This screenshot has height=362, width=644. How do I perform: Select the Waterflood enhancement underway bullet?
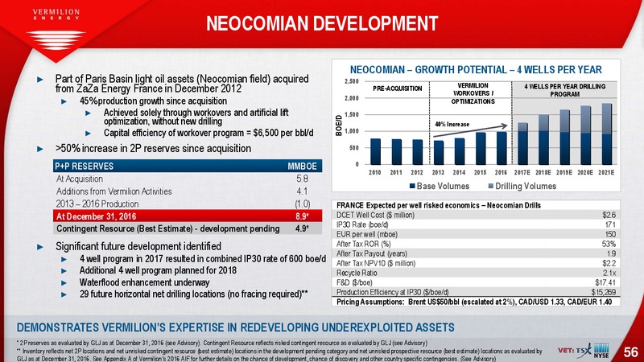click(x=145, y=282)
